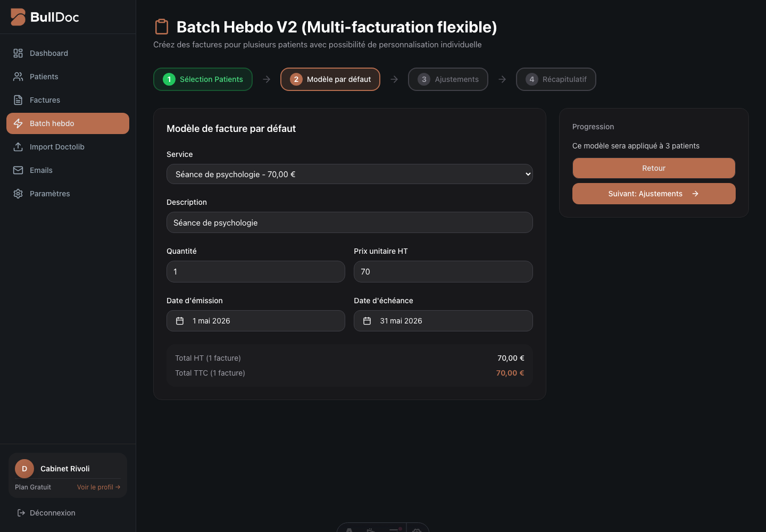Click the Plan Gratuit label

click(33, 487)
